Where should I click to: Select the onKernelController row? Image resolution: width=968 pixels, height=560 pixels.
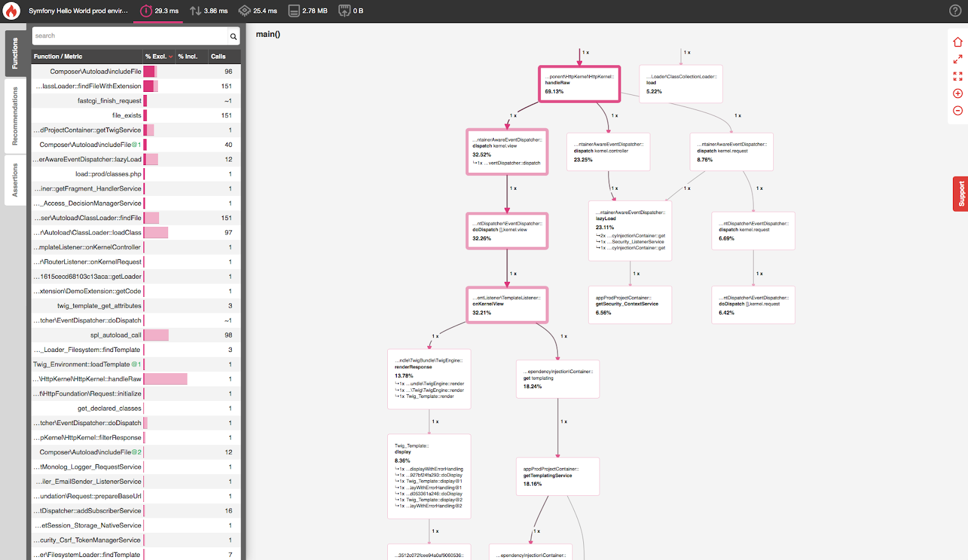point(136,247)
